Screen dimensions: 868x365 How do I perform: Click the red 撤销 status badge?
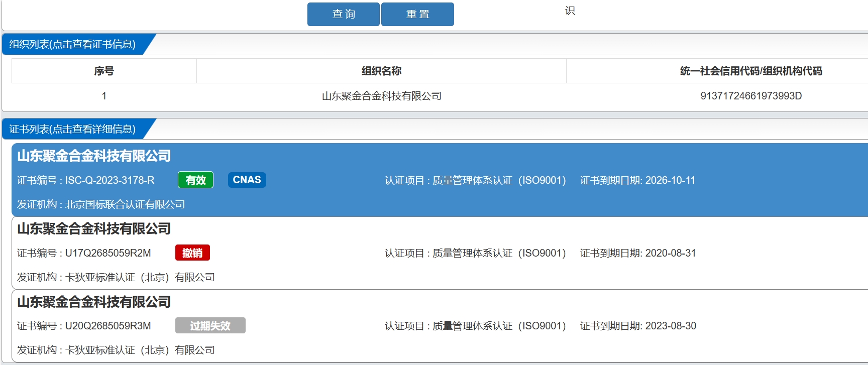pos(192,253)
